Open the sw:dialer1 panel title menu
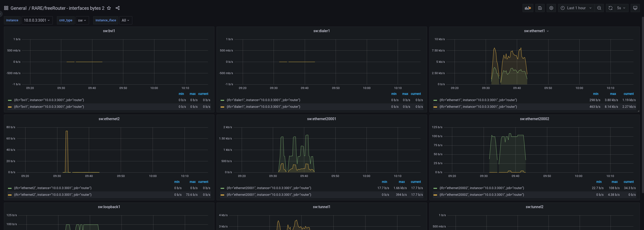This screenshot has width=644, height=230. 321,31
